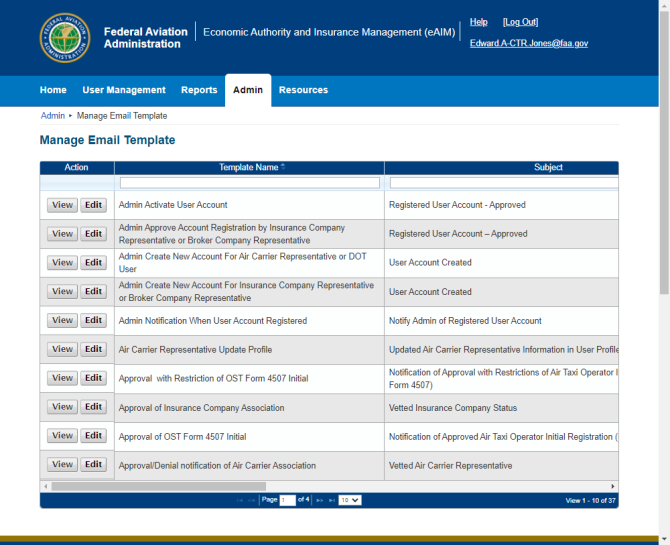Click Subject filter input field

click(504, 183)
